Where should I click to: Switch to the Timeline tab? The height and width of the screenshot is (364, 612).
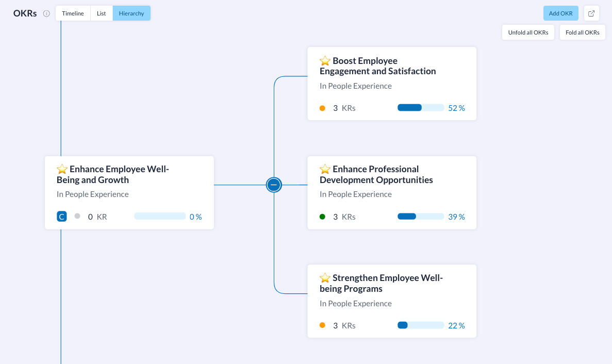point(73,13)
